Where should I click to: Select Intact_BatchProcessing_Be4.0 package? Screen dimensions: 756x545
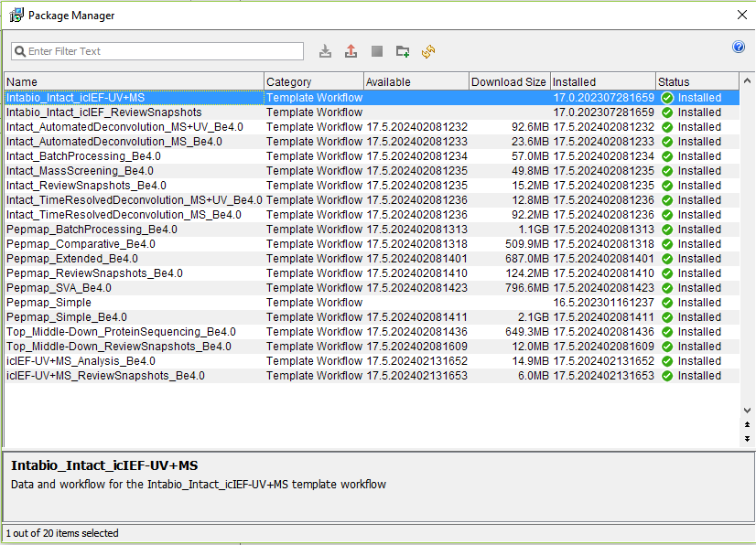tap(372, 156)
